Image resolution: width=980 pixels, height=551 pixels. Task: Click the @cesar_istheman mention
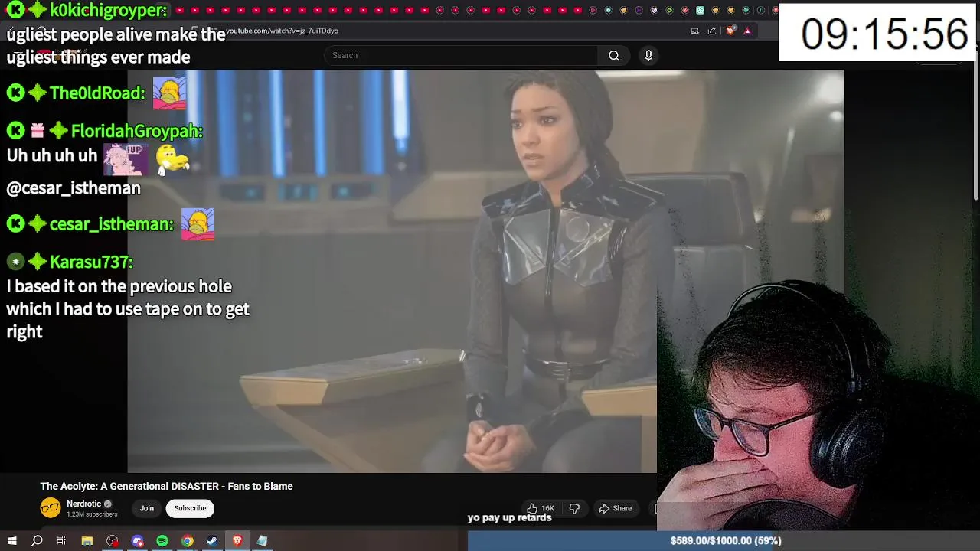(73, 187)
